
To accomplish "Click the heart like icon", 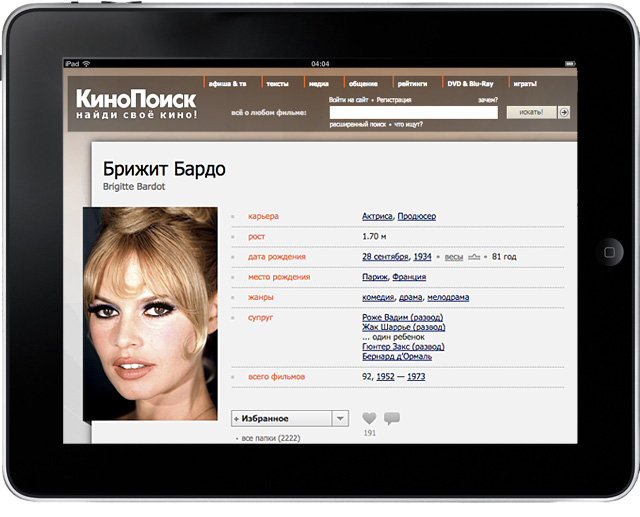I will pyautogui.click(x=369, y=418).
